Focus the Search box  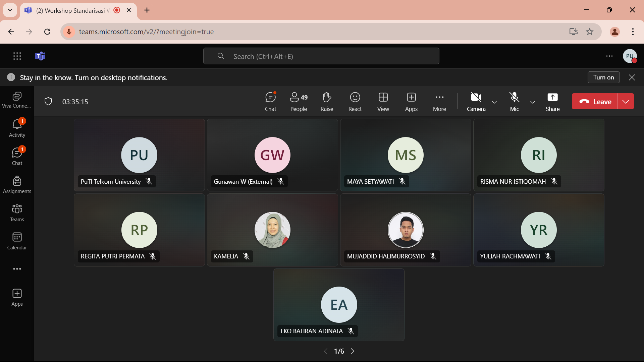[x=321, y=56]
